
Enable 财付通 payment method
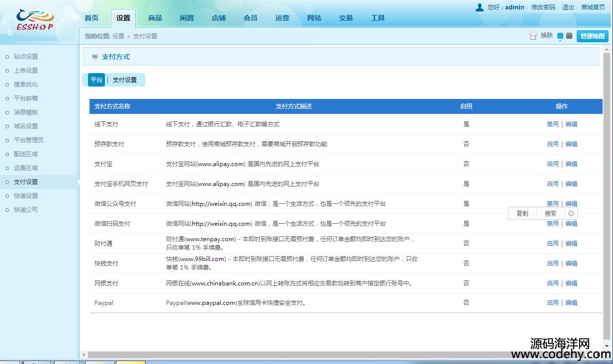point(553,244)
